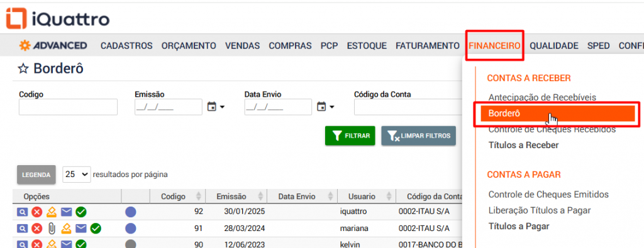Select Controle de Cheques Emitidos entry
644x248 pixels.
[x=548, y=194]
